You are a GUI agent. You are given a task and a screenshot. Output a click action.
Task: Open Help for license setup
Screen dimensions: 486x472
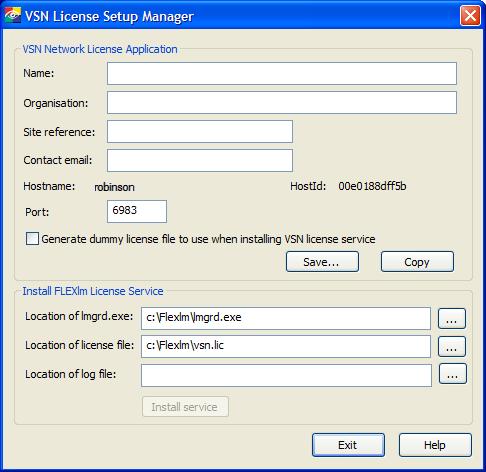click(435, 445)
